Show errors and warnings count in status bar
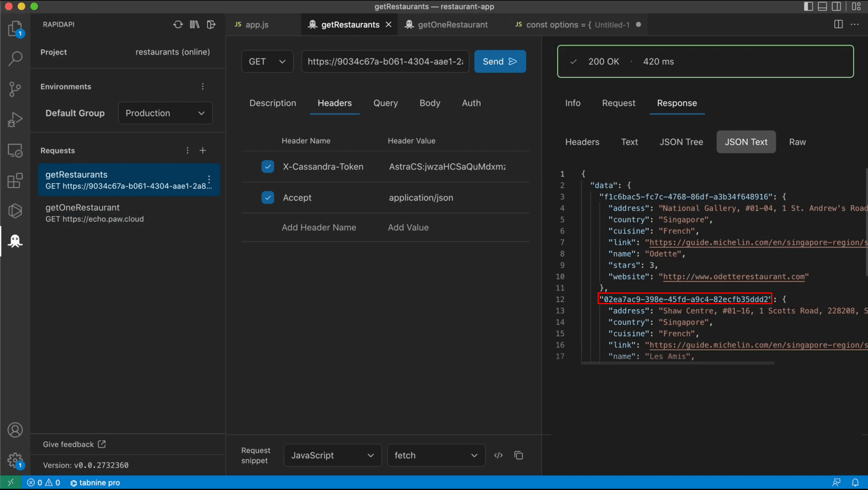868x490 pixels. [43, 482]
